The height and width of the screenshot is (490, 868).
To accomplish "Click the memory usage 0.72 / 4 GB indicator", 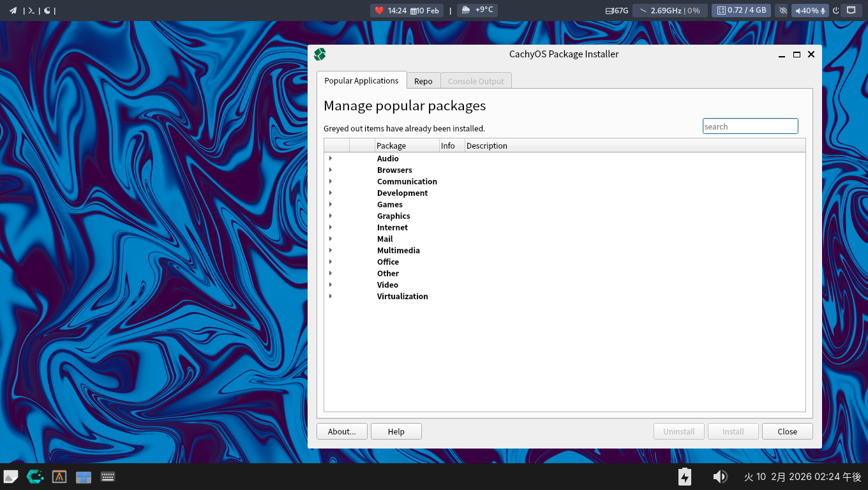I will pyautogui.click(x=742, y=10).
